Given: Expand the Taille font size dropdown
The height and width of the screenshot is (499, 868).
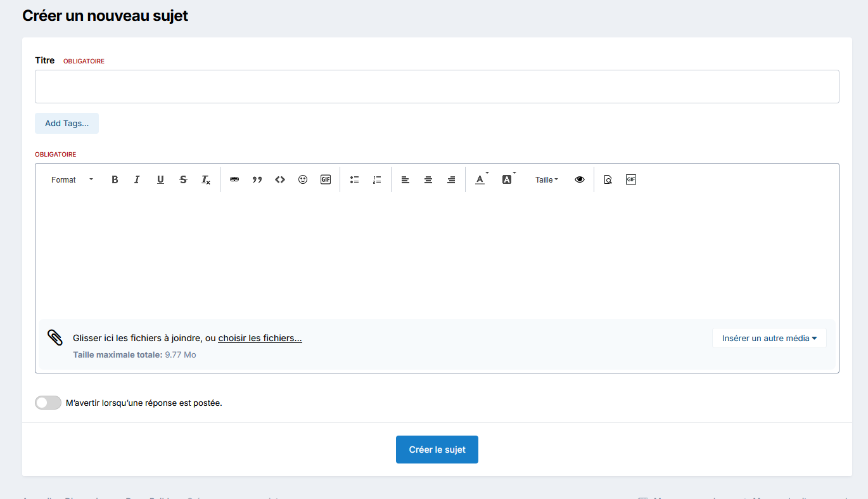Looking at the screenshot, I should click(546, 180).
